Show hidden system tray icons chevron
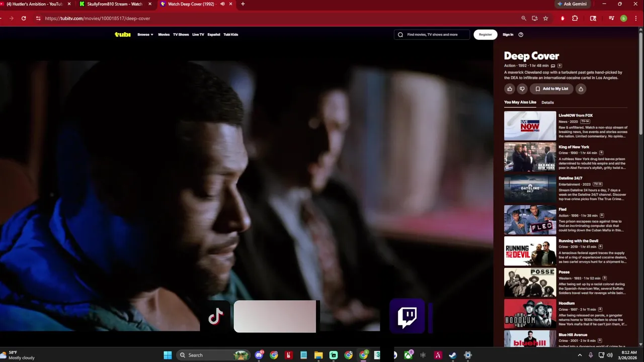644x362 pixels. click(580, 355)
